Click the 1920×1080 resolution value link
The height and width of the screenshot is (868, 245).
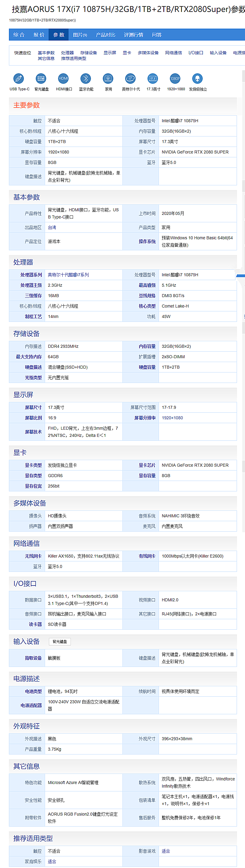click(172, 417)
